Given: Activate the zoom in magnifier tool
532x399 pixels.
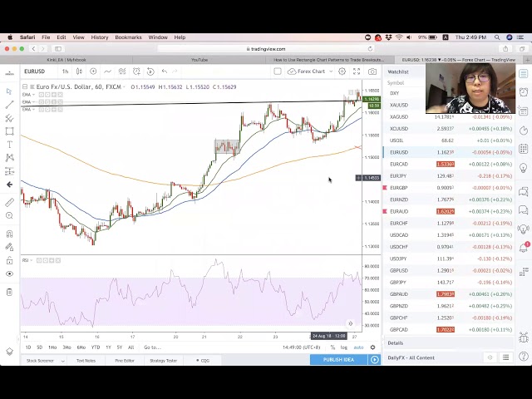Looking at the screenshot, I should tap(9, 216).
